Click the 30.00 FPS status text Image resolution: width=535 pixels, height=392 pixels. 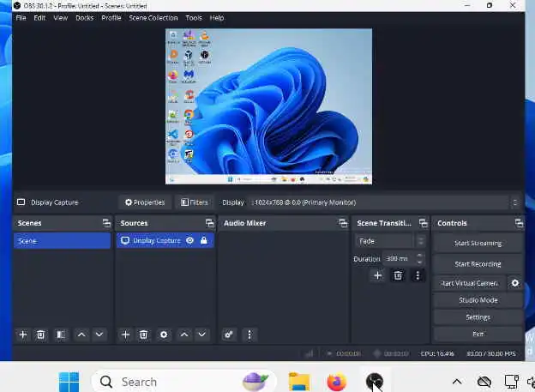click(x=491, y=353)
